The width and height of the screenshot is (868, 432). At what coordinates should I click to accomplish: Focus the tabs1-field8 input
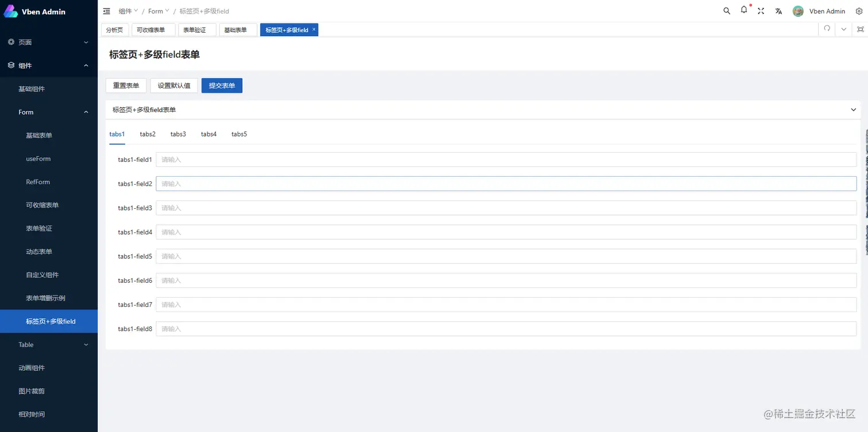pyautogui.click(x=506, y=329)
